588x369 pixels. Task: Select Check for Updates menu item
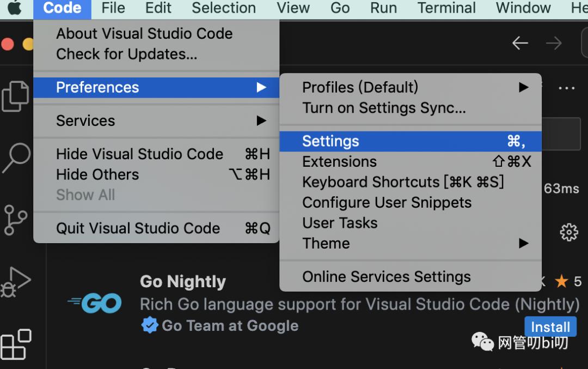[126, 54]
